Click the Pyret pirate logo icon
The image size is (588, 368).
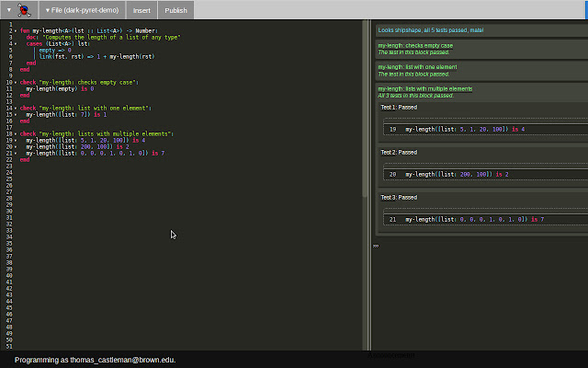24,10
